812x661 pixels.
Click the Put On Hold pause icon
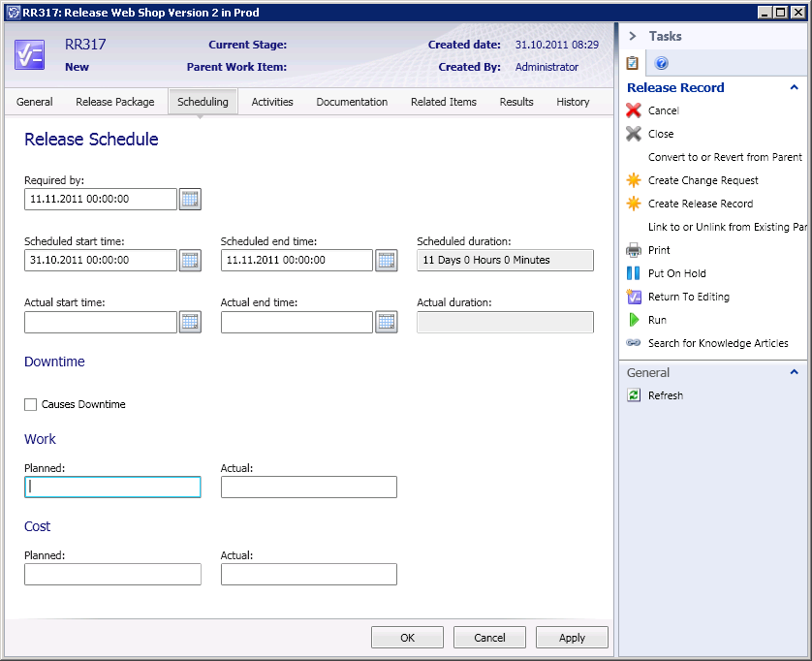point(634,273)
